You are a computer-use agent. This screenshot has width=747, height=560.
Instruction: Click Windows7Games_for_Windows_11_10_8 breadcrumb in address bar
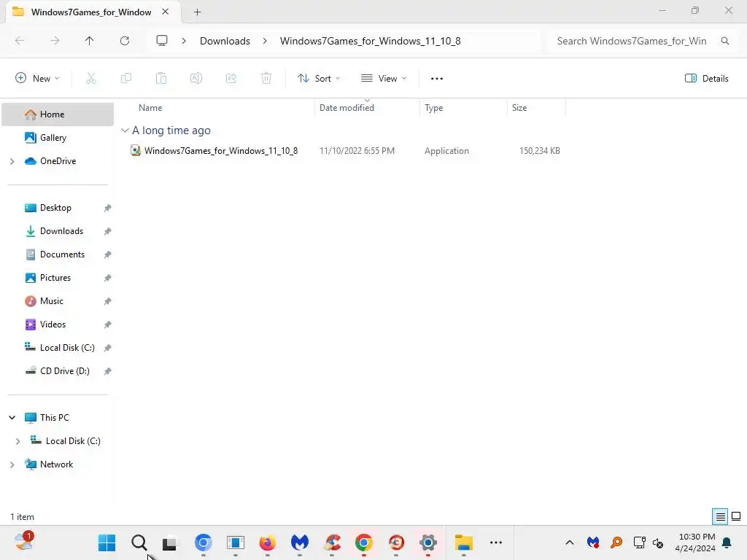(x=370, y=41)
